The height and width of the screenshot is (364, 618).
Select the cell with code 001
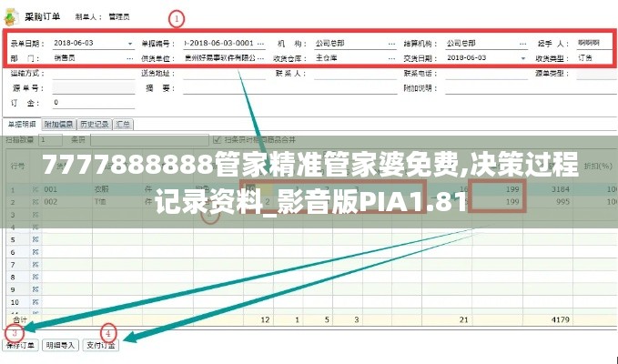pos(67,189)
